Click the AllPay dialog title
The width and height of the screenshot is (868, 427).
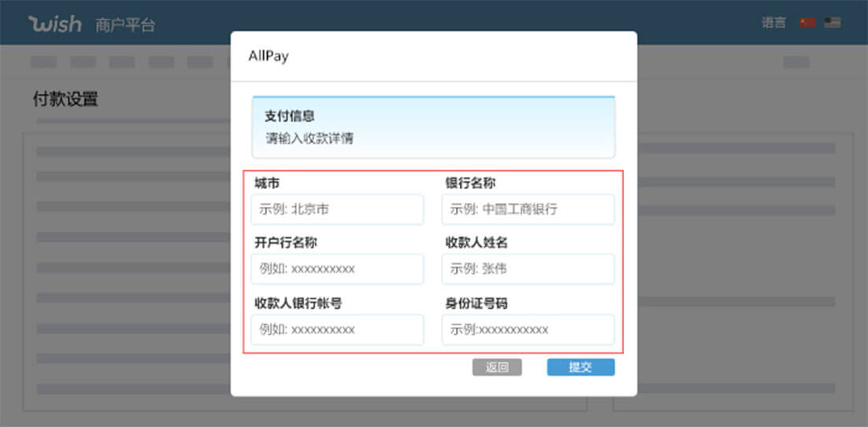tap(269, 57)
